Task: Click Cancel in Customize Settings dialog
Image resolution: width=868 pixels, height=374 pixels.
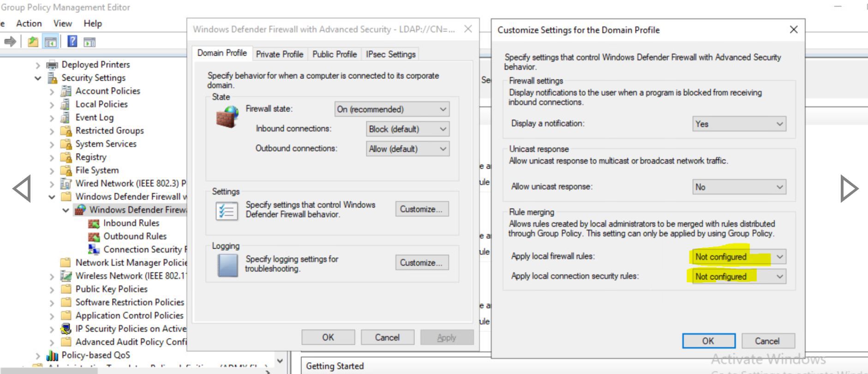Action: [x=767, y=341]
